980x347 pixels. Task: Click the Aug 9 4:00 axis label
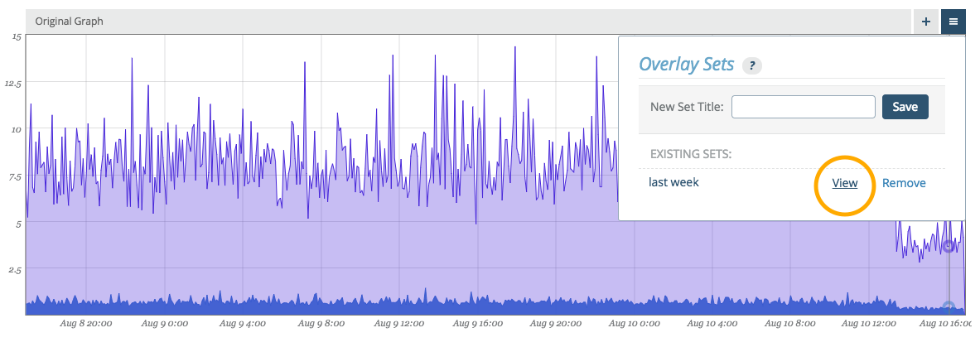click(243, 324)
